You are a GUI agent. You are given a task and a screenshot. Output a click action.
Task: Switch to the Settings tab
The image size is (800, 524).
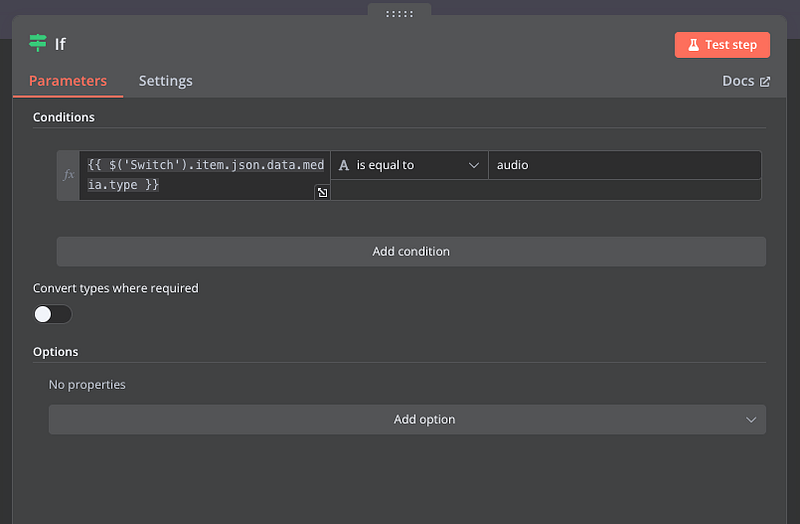(165, 81)
